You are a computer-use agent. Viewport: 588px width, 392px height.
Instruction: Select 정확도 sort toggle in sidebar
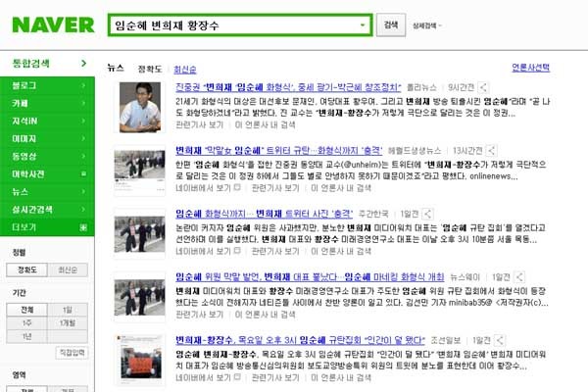27,270
